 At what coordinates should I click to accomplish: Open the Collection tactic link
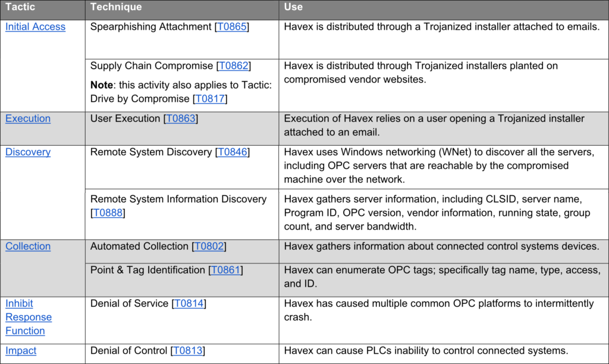[28, 246]
